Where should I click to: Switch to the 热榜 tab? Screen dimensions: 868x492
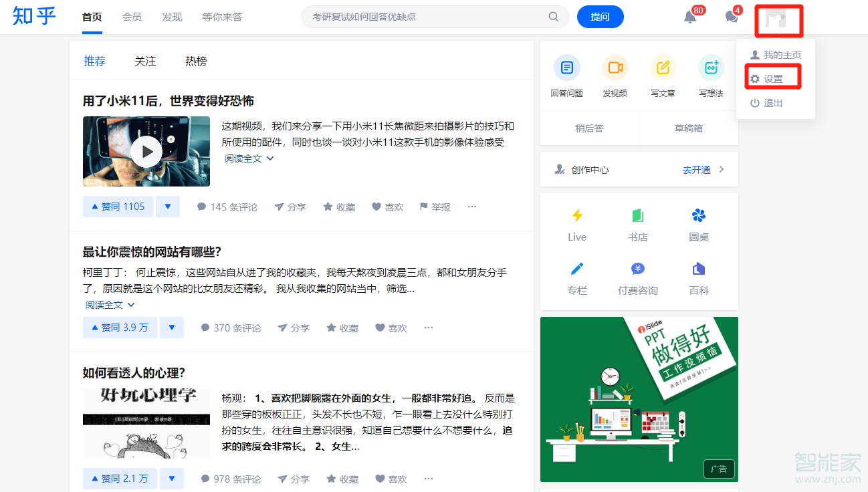[x=196, y=61]
